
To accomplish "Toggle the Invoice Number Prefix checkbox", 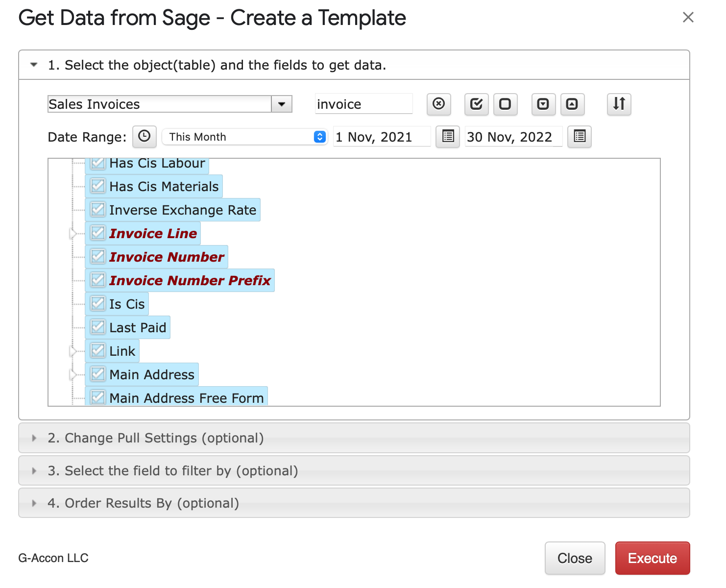I will (98, 280).
